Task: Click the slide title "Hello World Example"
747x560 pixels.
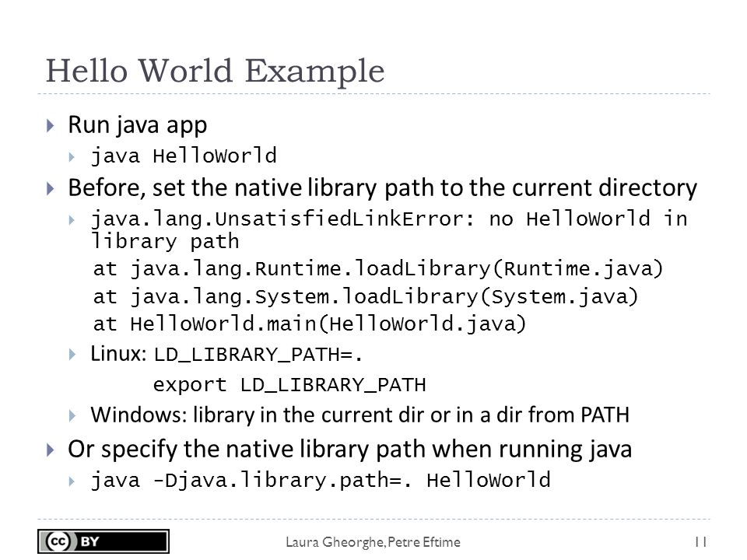Action: coord(215,72)
